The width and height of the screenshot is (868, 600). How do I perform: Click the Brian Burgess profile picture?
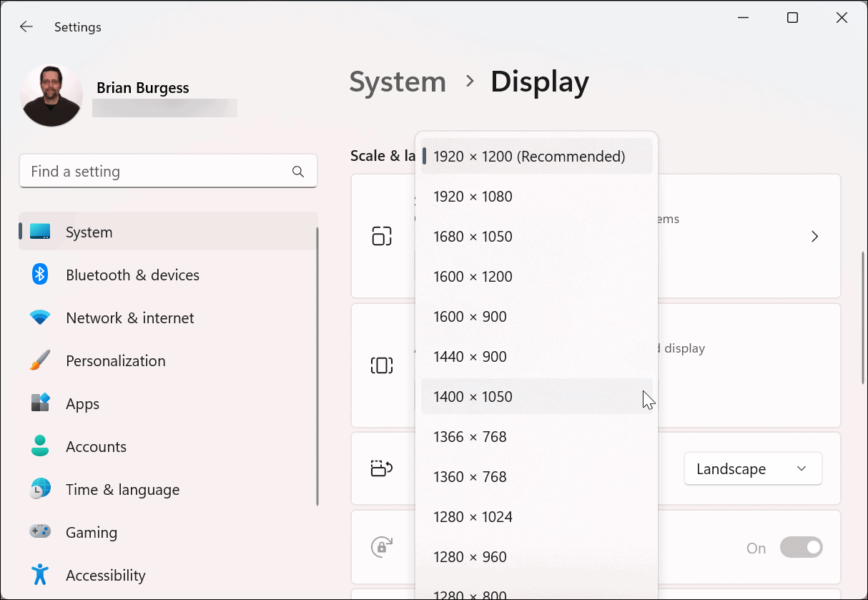[51, 96]
